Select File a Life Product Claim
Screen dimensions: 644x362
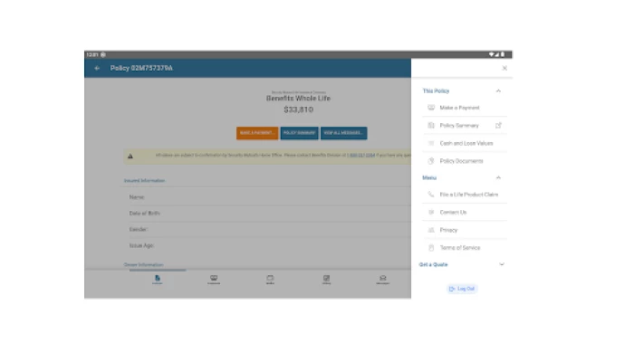468,195
